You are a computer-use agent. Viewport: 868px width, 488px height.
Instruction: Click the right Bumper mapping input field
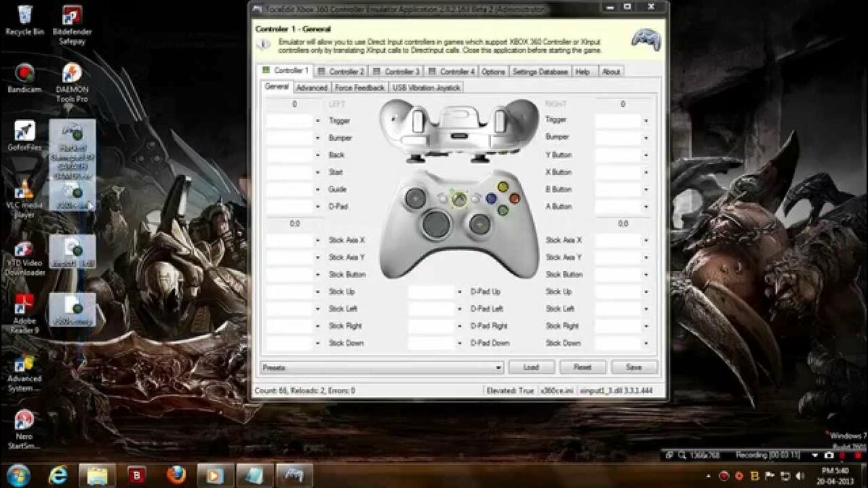point(618,138)
